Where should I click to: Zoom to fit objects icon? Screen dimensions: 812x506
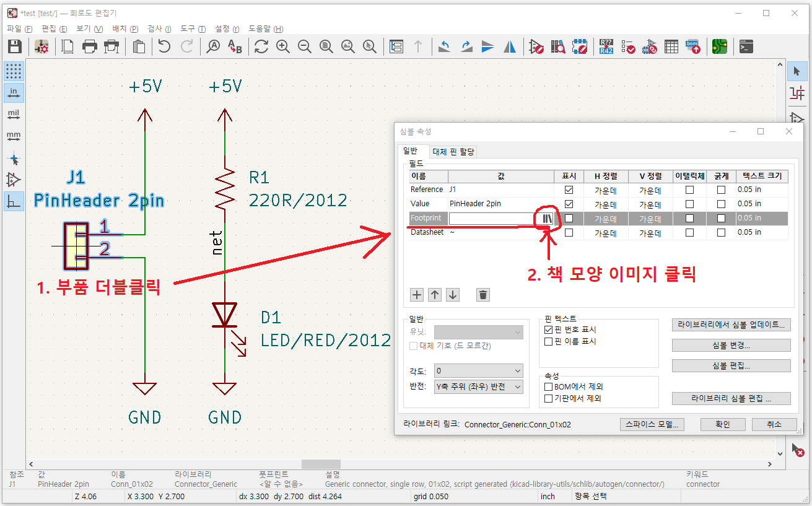click(x=348, y=46)
